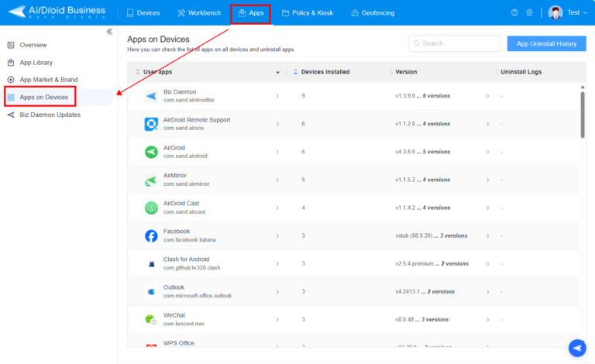This screenshot has width=595, height=364.
Task: Click Outlook's '2 versions' link
Action: click(441, 291)
